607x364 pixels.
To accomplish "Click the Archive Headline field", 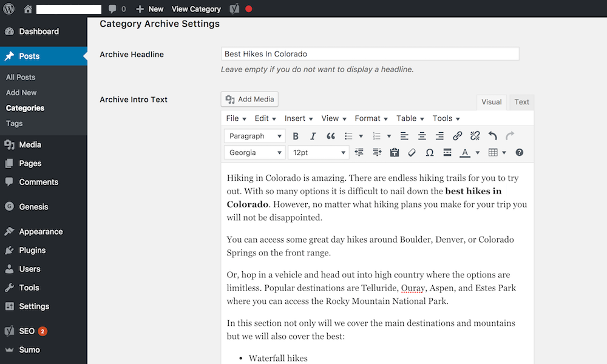I will click(370, 54).
